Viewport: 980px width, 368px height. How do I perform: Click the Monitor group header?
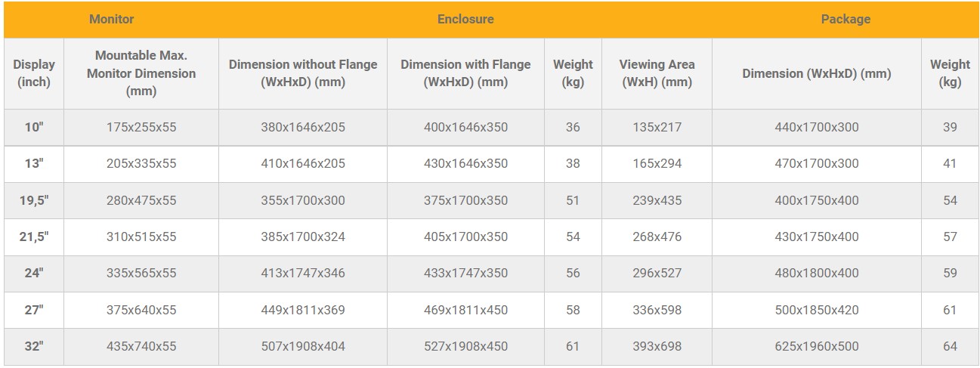(111, 19)
